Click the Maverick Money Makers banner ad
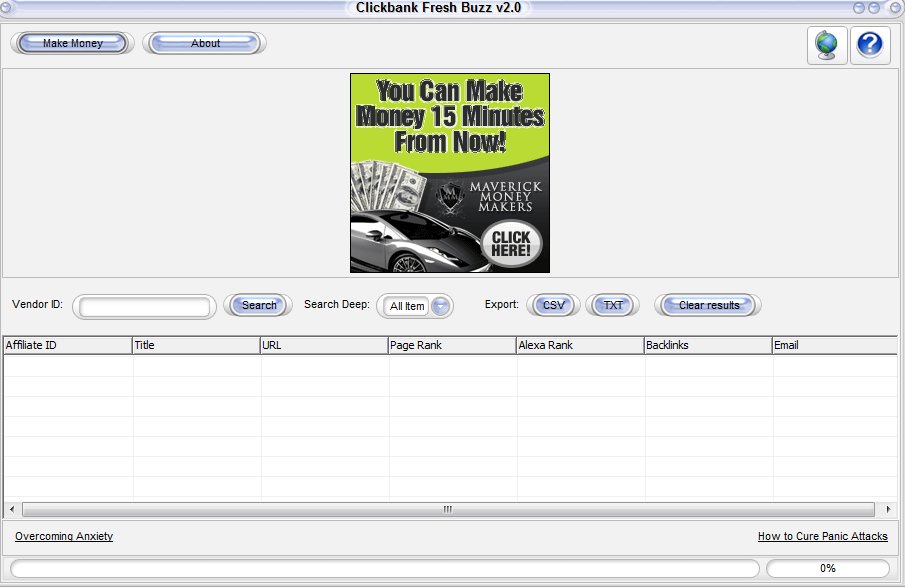The width and height of the screenshot is (905, 587). pyautogui.click(x=450, y=173)
